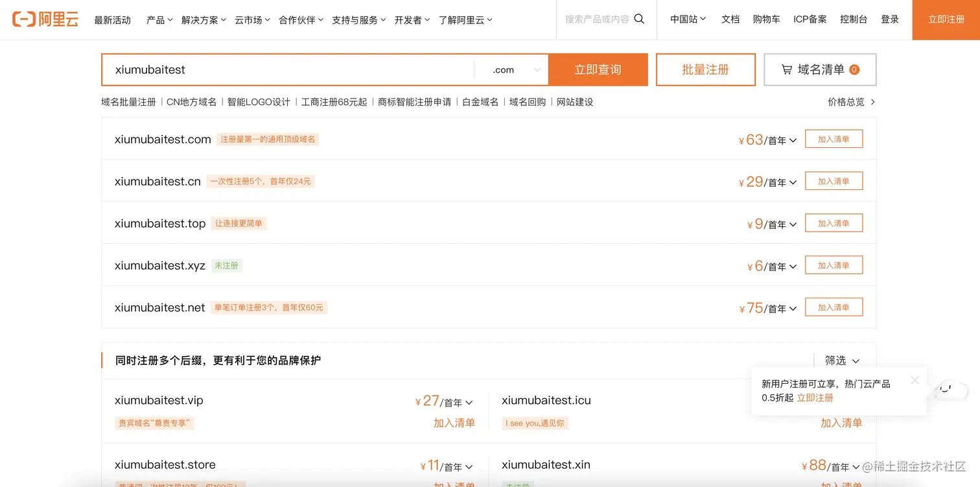The image size is (980, 487).
Task: Open the 域名回购 link
Action: click(528, 102)
